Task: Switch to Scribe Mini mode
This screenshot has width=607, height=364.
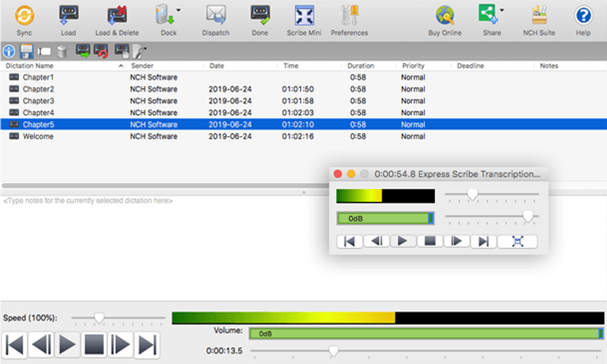Action: [x=304, y=16]
